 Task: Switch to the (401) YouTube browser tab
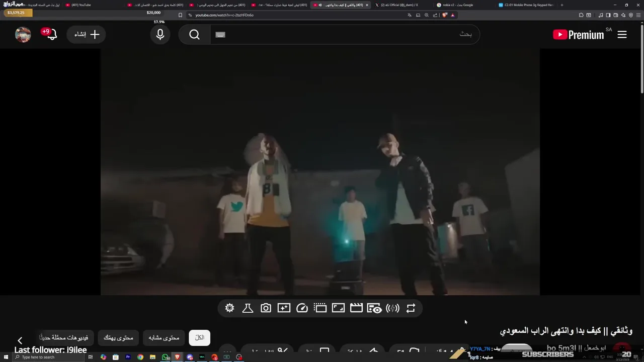pos(93,5)
